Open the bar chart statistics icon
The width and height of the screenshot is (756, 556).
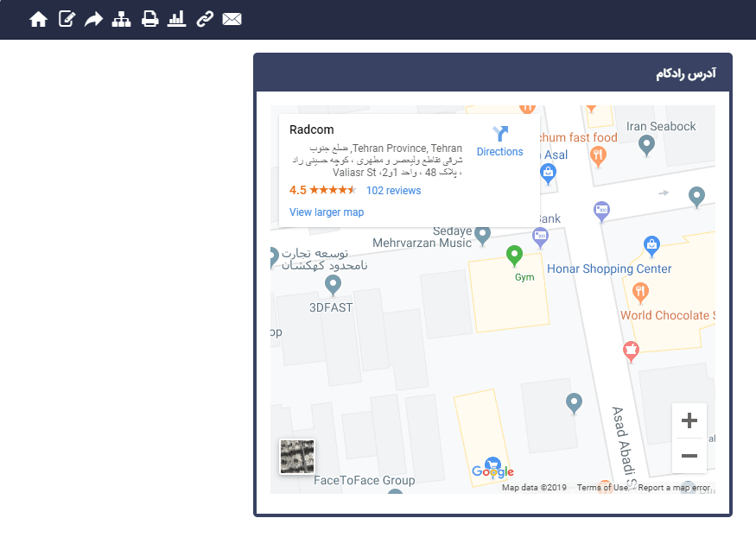(177, 18)
